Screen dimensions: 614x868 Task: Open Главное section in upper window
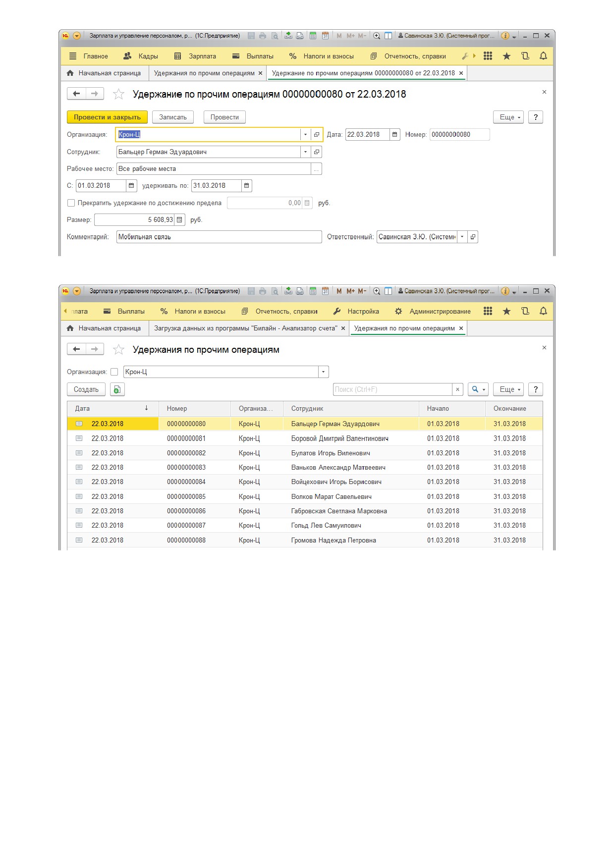point(89,56)
